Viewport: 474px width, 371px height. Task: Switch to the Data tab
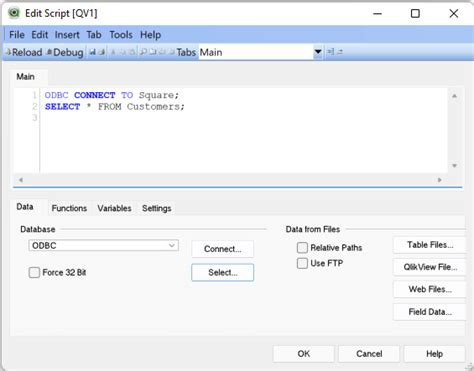tap(25, 207)
